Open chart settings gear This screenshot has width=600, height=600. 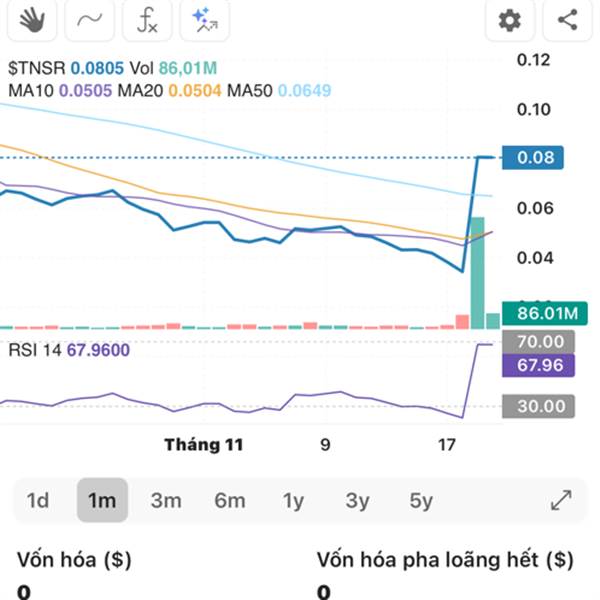(510, 19)
